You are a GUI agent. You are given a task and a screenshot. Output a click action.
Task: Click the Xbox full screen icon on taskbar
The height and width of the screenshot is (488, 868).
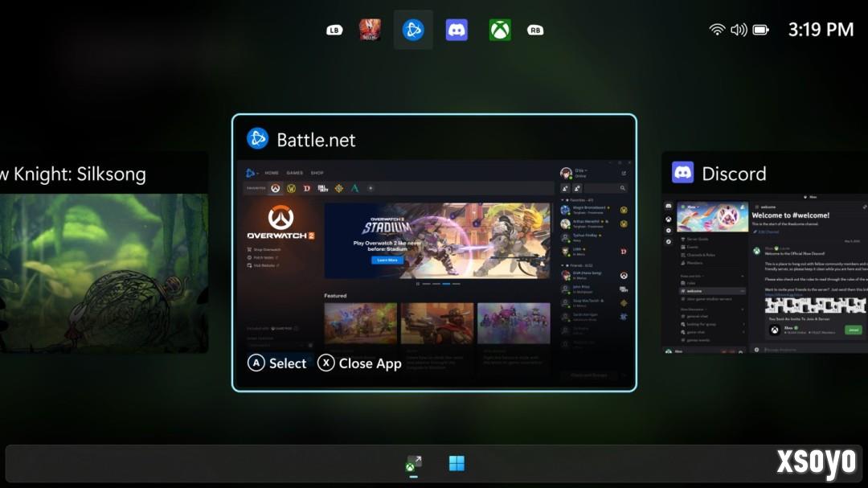tap(413, 464)
